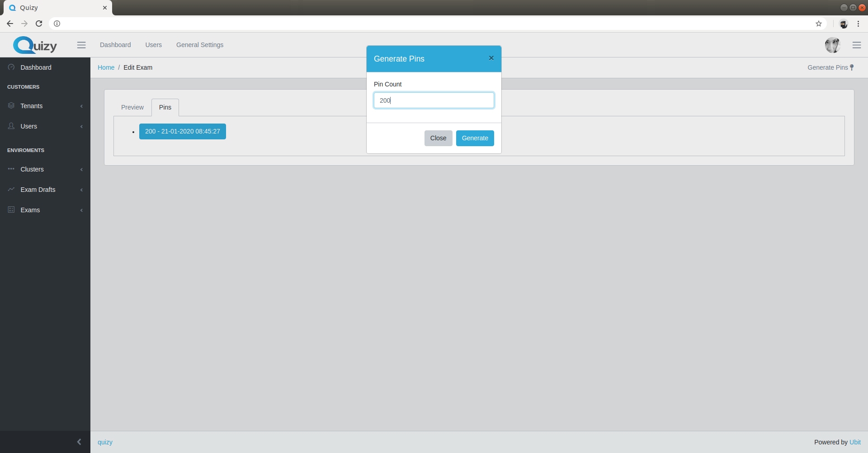Follow the quizy footer link
This screenshot has width=868, height=453.
click(x=105, y=442)
